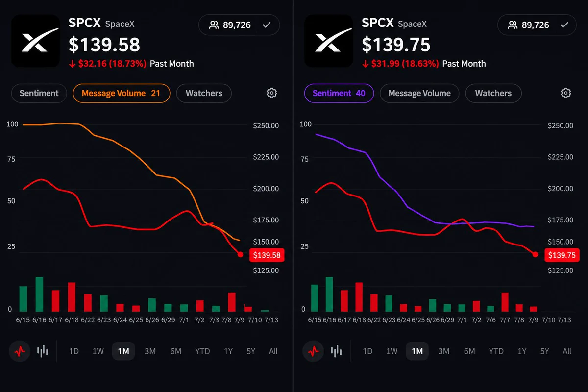Image resolution: width=588 pixels, height=392 pixels.
Task: Select line chart mode in left panel
Action: tap(20, 351)
